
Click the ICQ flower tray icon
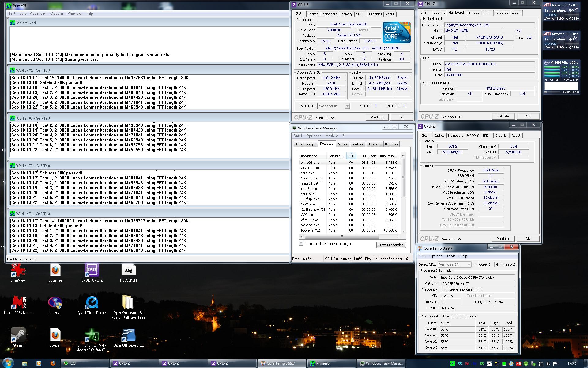[x=526, y=364]
